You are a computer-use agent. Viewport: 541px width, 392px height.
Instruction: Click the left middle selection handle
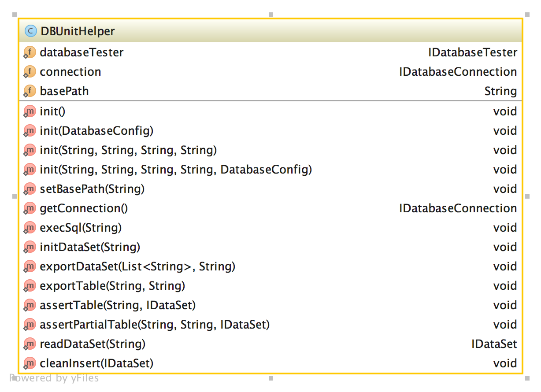pyautogui.click(x=15, y=196)
